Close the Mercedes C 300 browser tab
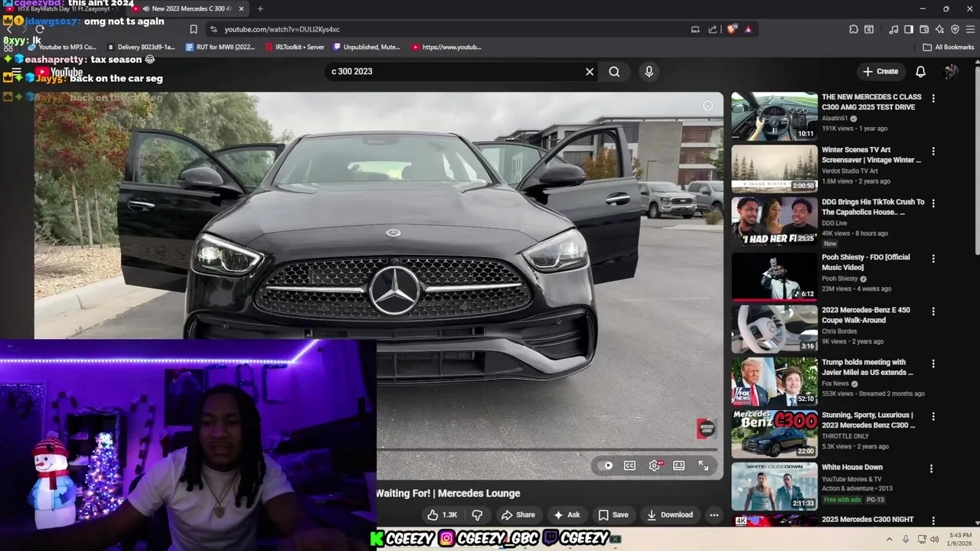 coord(241,8)
